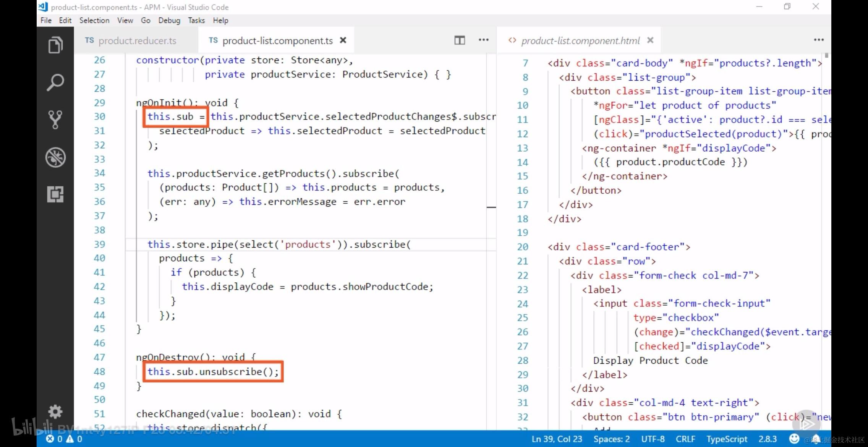Open the Selection menu
This screenshot has width=868, height=447.
94,20
